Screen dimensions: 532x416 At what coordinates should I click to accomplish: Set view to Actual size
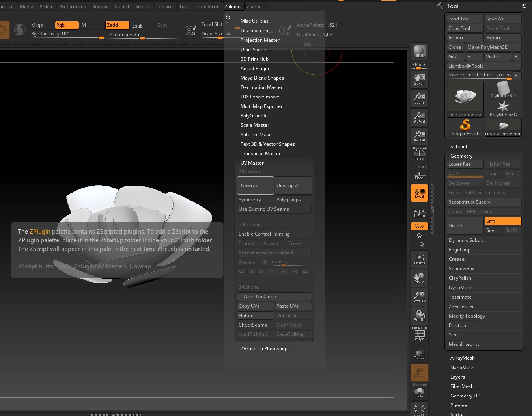tap(419, 117)
